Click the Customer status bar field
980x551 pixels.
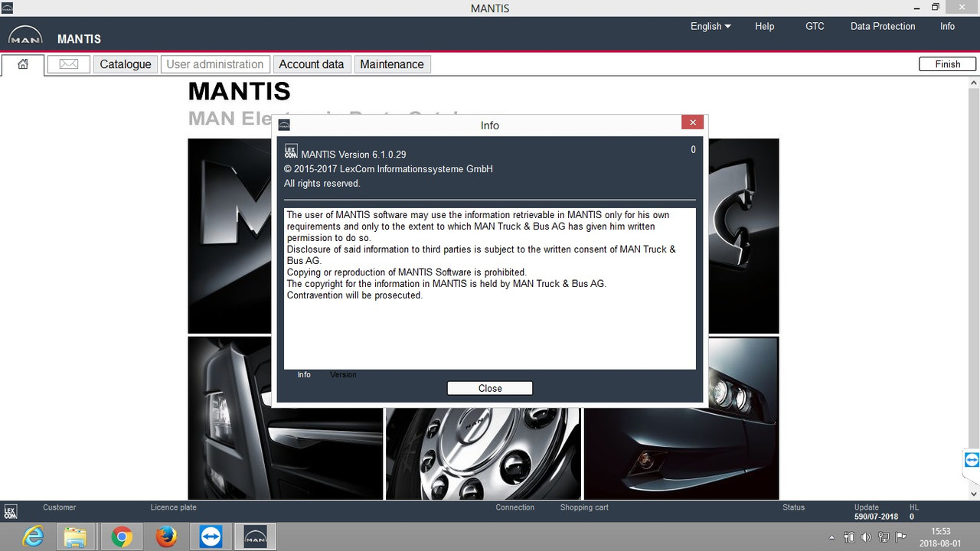coord(60,507)
